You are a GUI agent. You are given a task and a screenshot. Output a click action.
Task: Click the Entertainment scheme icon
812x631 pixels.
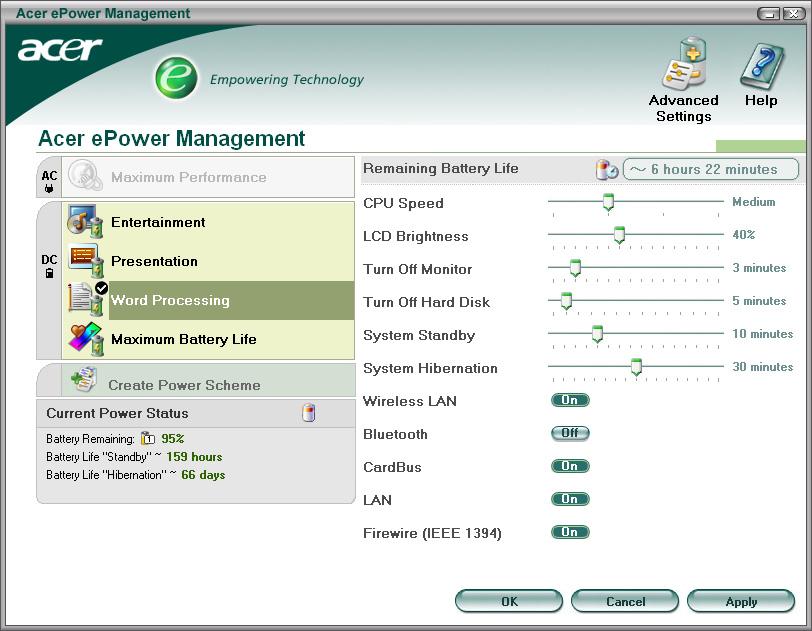85,222
